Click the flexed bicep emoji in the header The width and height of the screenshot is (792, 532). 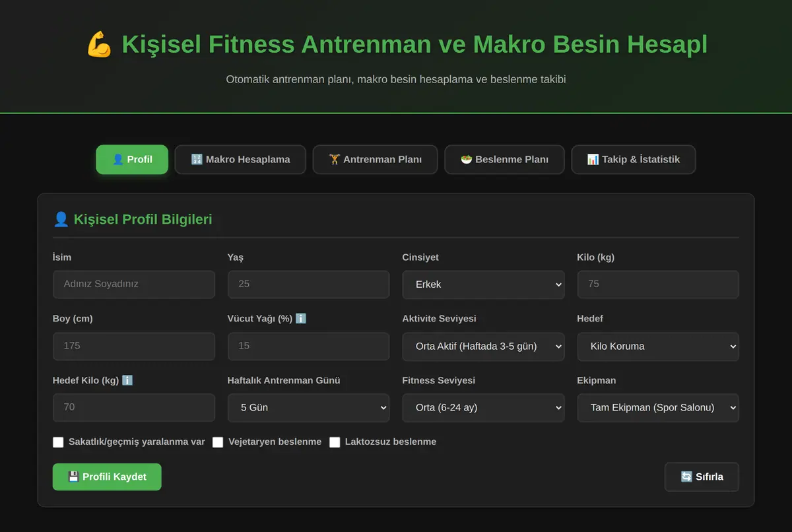pyautogui.click(x=99, y=45)
